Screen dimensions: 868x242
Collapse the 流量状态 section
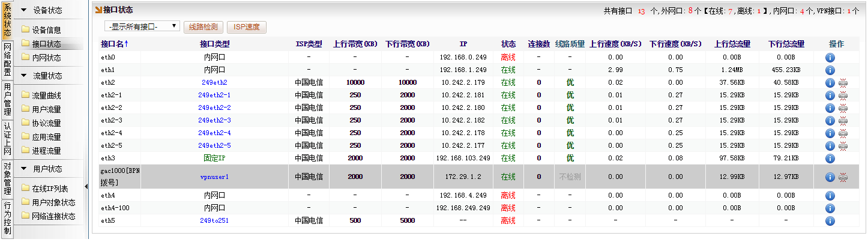(24, 76)
